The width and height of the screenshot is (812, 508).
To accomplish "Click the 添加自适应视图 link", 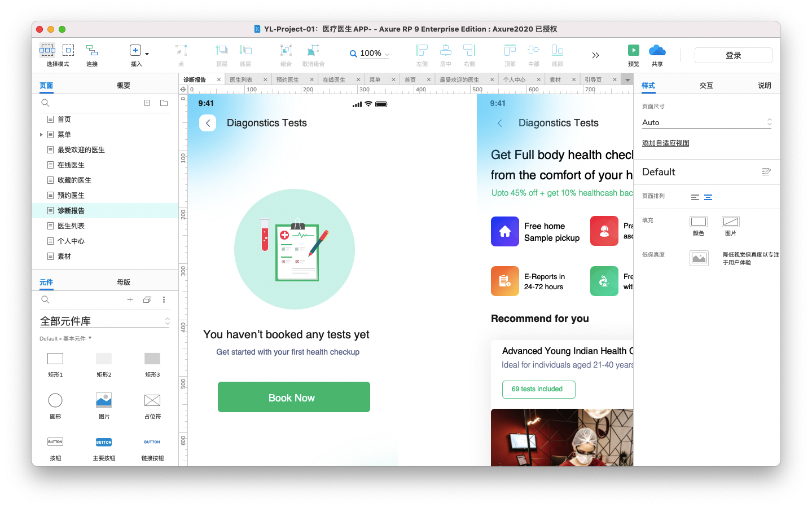I will pyautogui.click(x=666, y=143).
